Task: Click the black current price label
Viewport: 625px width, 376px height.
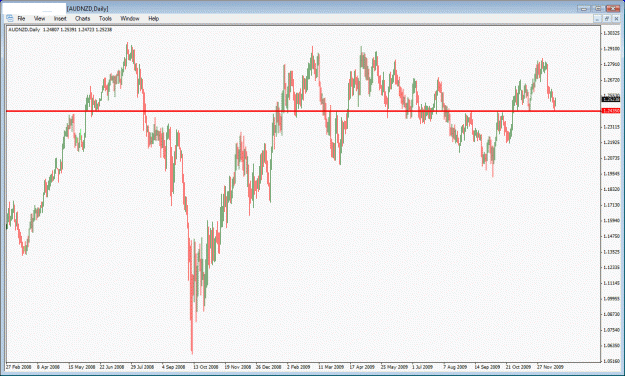Action: point(611,99)
